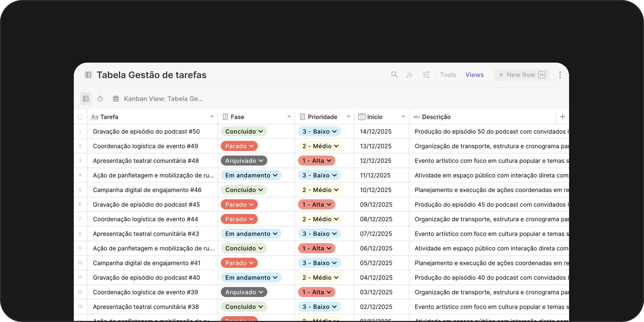Open the Views menu
Screen dimensions: 644x322
tap(474, 75)
